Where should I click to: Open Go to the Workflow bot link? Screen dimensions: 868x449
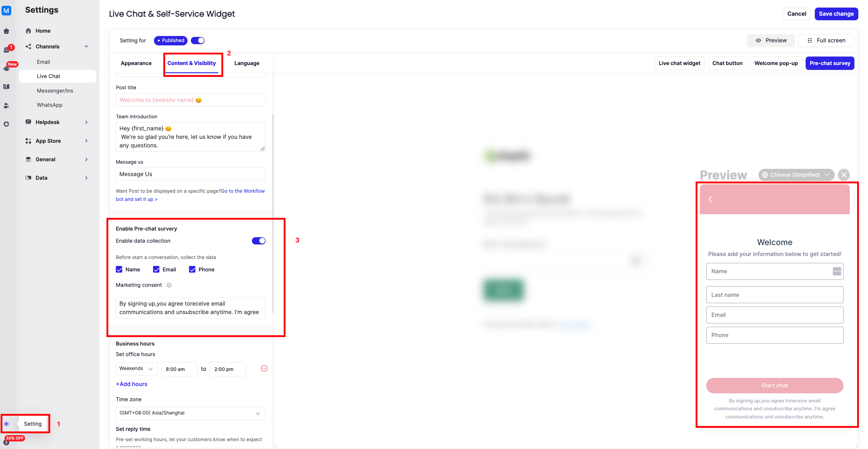[x=190, y=195]
